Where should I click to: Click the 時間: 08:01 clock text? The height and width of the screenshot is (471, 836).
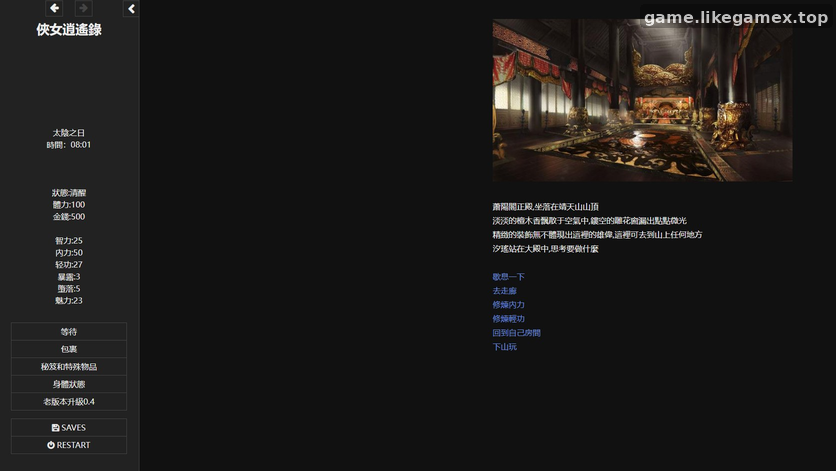(x=69, y=145)
